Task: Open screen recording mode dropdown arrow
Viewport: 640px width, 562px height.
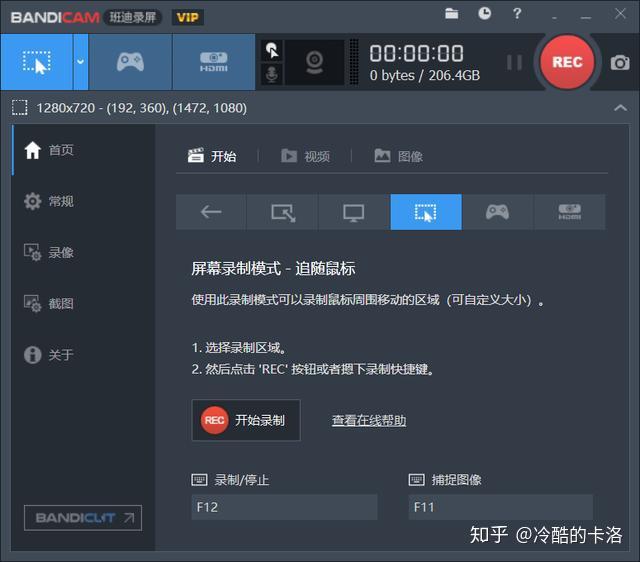Action: click(x=81, y=62)
